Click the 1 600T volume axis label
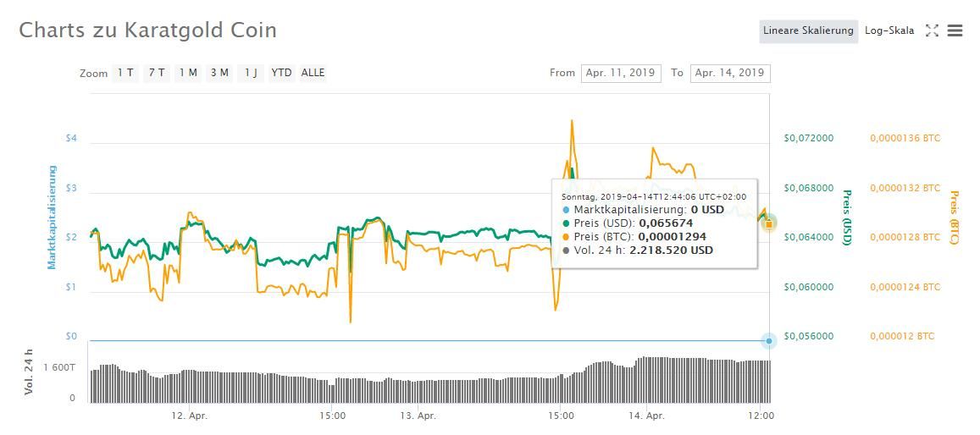The height and width of the screenshot is (435, 980). [59, 367]
